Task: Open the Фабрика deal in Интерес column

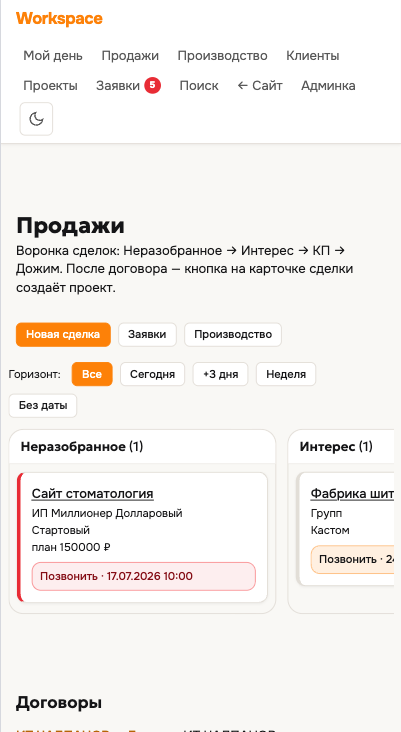Action: (352, 493)
